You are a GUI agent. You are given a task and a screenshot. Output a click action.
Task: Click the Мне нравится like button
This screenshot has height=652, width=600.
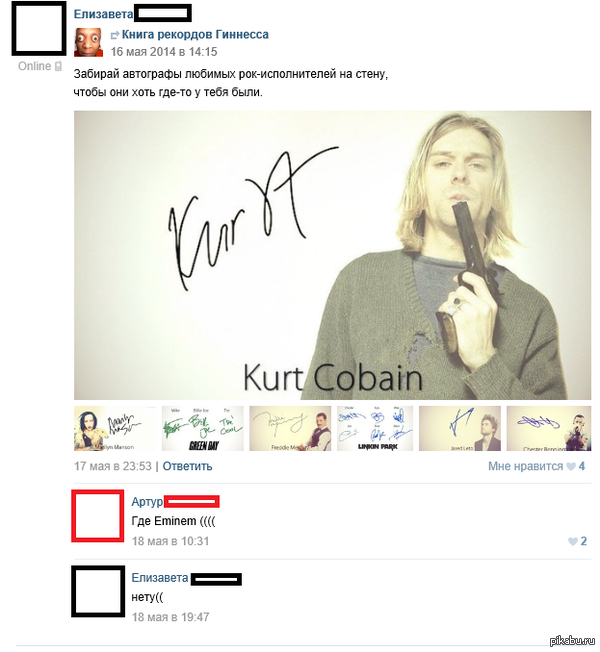pyautogui.click(x=525, y=466)
